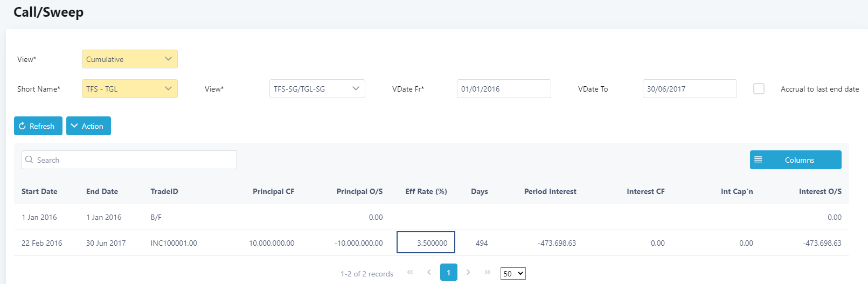The height and width of the screenshot is (284, 868).
Task: Go to next page arrow icon
Action: click(468, 272)
